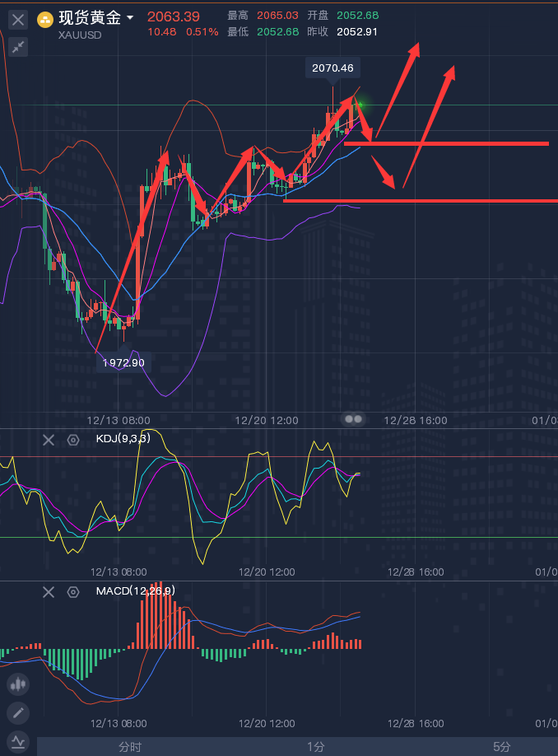Select the candlestick chart type icon
Screen dimensions: 558x756
click(x=18, y=684)
